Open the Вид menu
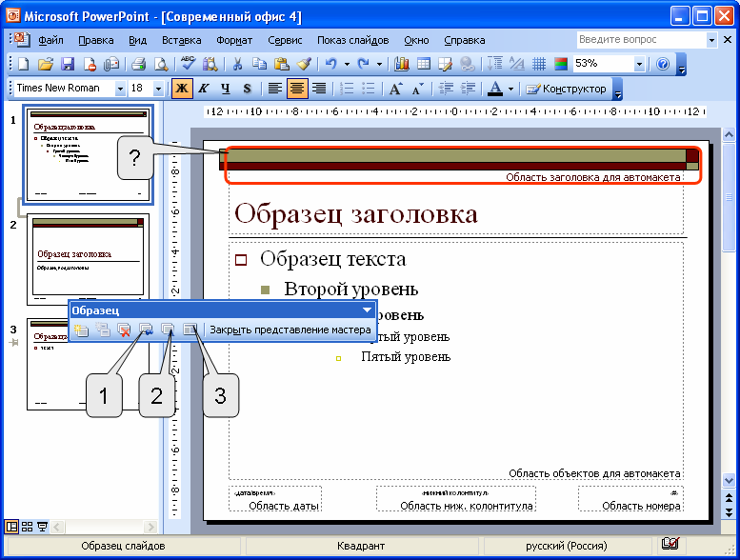This screenshot has width=740, height=560. (137, 40)
